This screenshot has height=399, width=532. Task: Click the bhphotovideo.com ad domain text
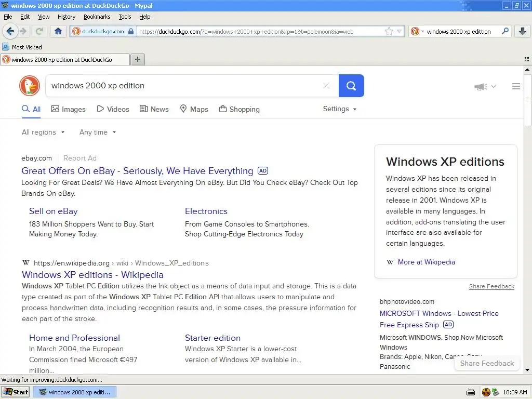click(407, 302)
